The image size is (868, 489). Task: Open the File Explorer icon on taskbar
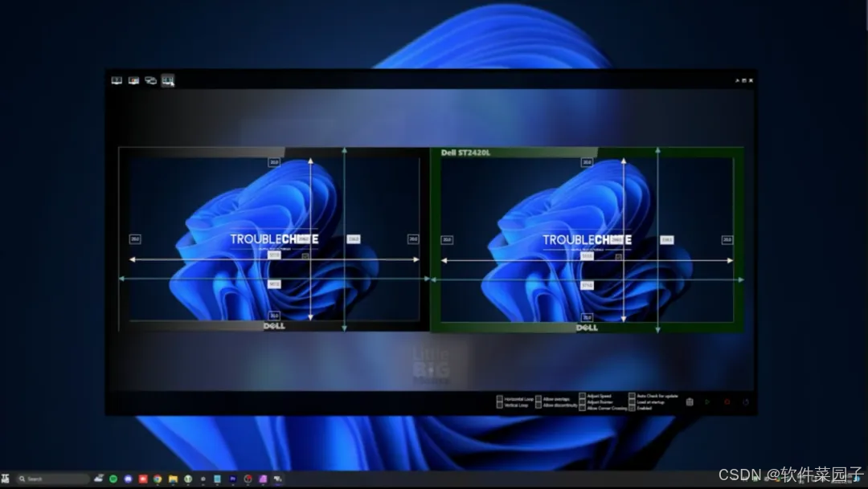(174, 479)
